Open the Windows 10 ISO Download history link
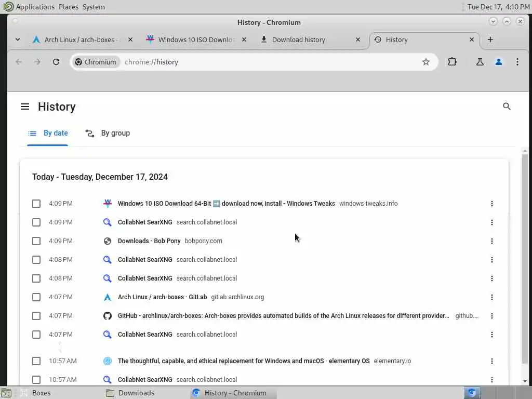 click(227, 204)
